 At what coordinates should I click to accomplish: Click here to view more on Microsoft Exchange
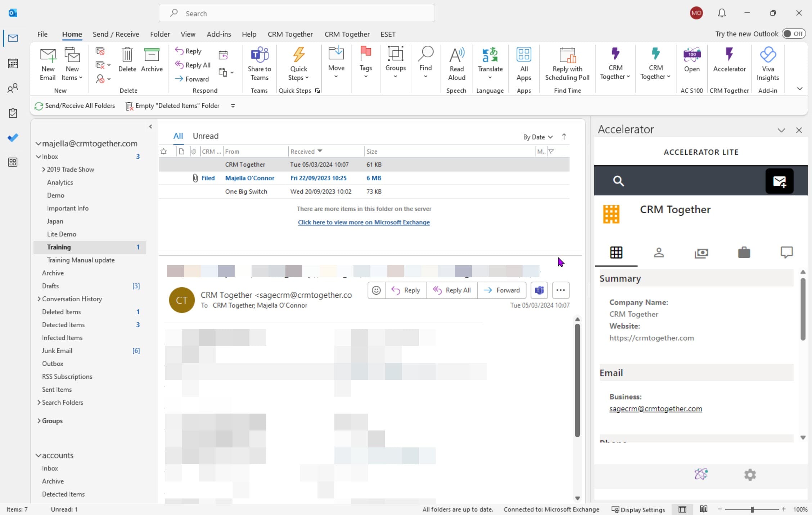point(364,222)
